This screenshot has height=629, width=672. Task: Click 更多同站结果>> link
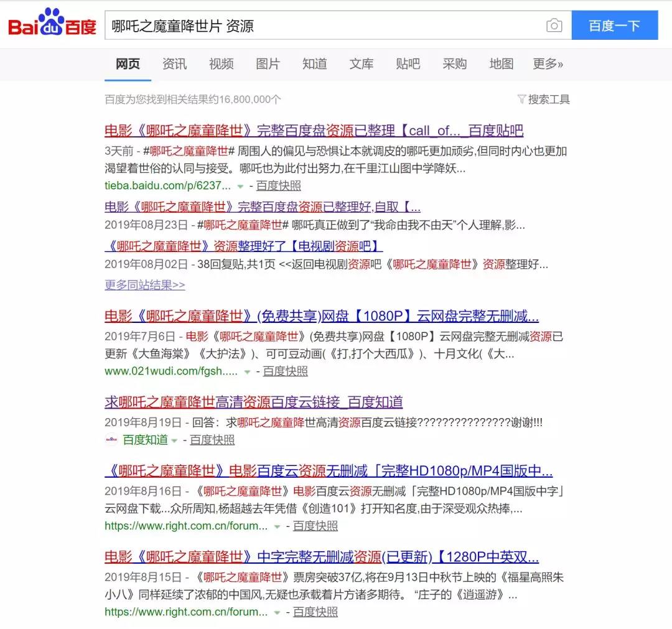coord(145,284)
